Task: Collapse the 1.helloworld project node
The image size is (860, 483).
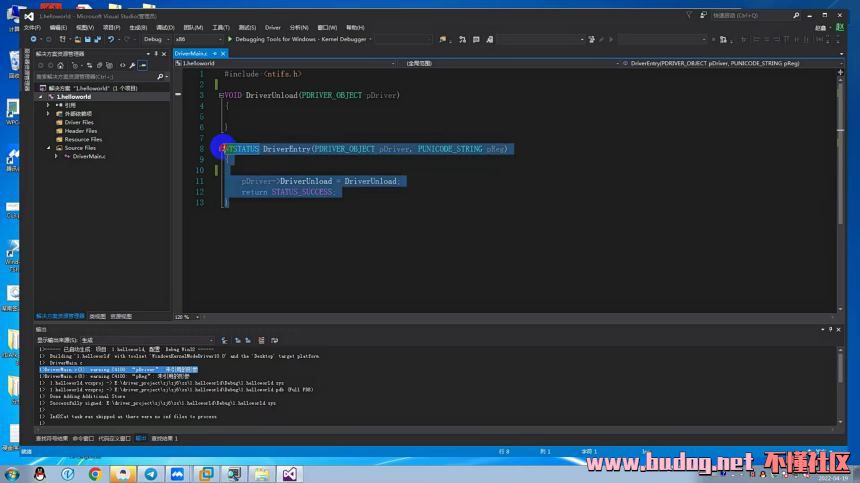Action: (41, 97)
